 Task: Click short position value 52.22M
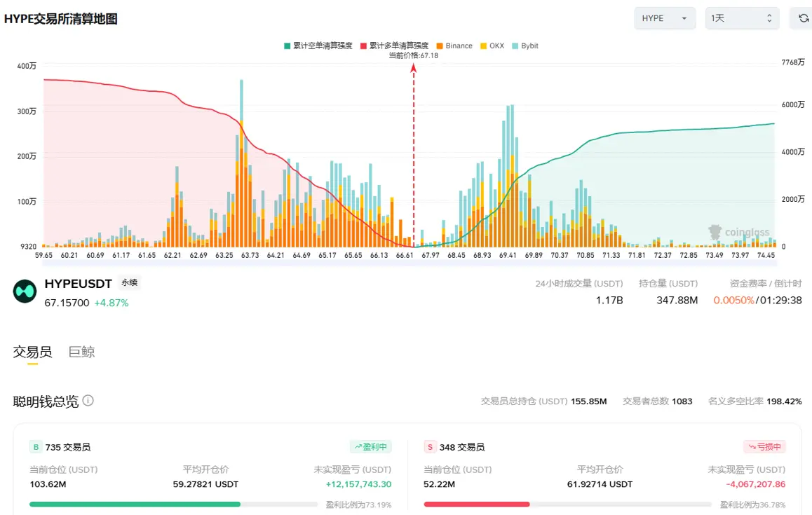[x=439, y=484]
